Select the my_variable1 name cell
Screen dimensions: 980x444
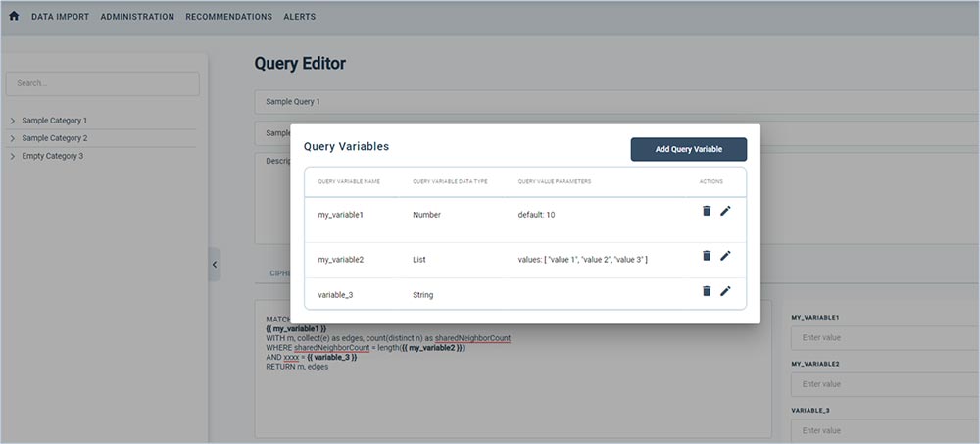click(x=341, y=215)
